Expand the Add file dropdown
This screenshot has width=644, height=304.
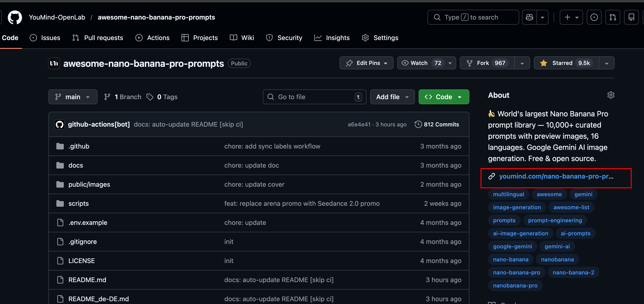pos(392,97)
